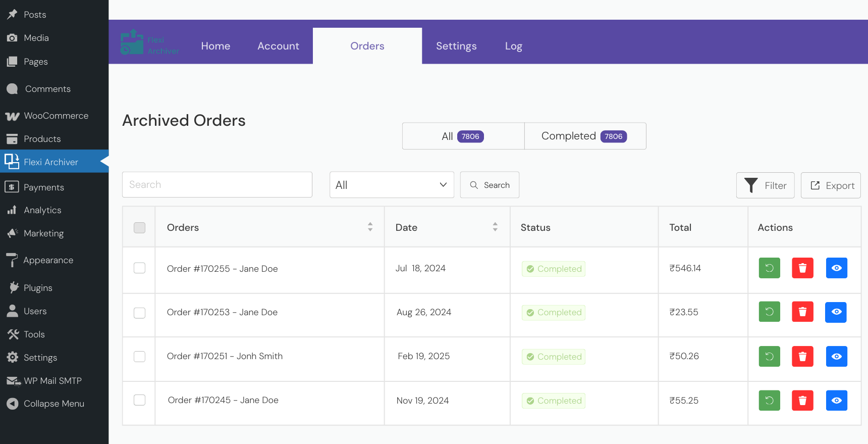
Task: Delete order #170253 using red trash icon
Action: (x=802, y=312)
